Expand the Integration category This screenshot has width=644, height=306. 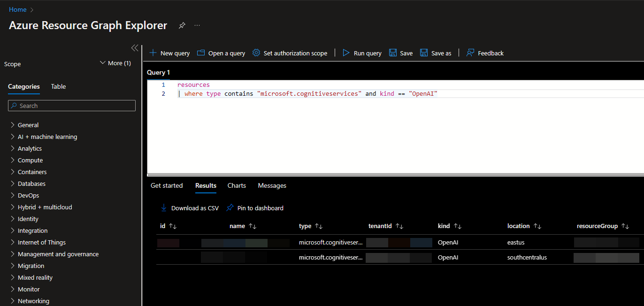click(13, 230)
